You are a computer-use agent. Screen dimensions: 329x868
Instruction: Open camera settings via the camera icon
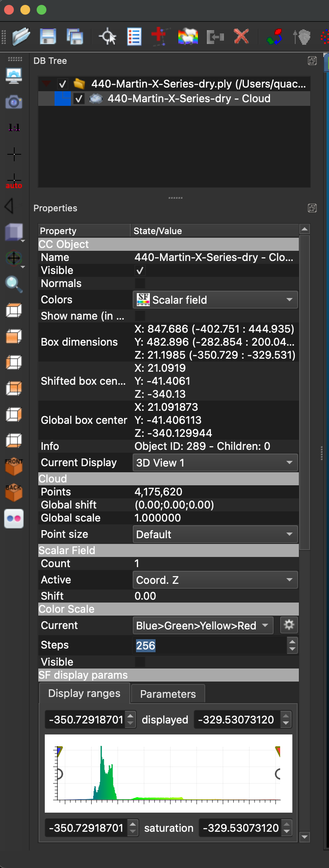(14, 102)
